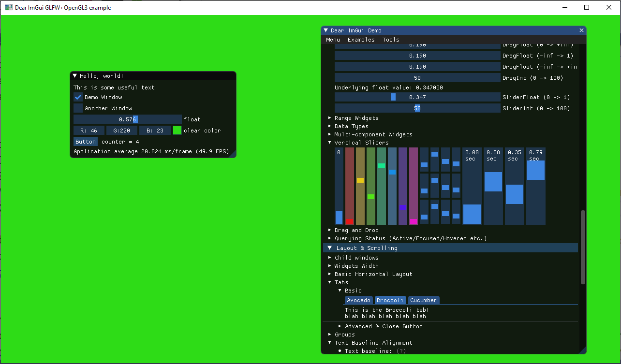The height and width of the screenshot is (364, 621).
Task: Click the B: 23 color field
Action: tap(155, 131)
